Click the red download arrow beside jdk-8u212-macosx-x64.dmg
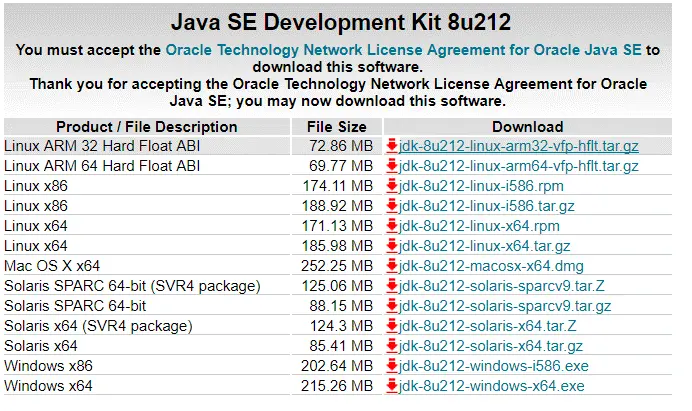The image size is (692, 411). point(391,266)
